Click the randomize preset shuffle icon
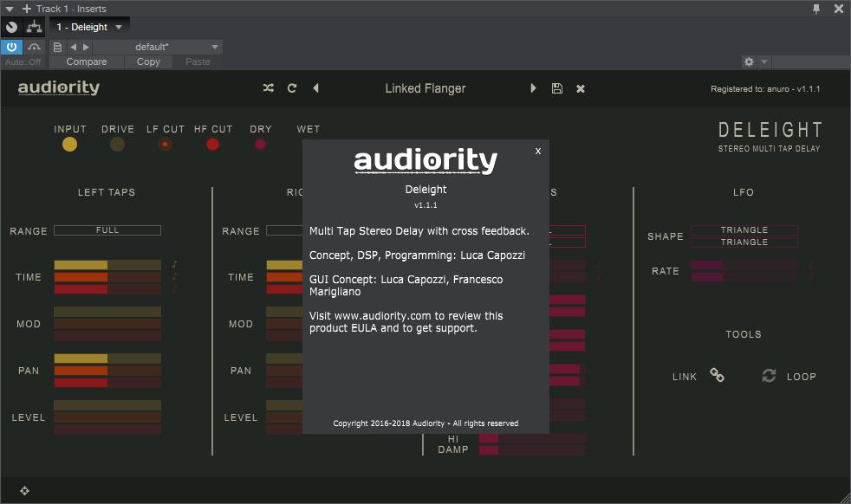 tap(268, 87)
